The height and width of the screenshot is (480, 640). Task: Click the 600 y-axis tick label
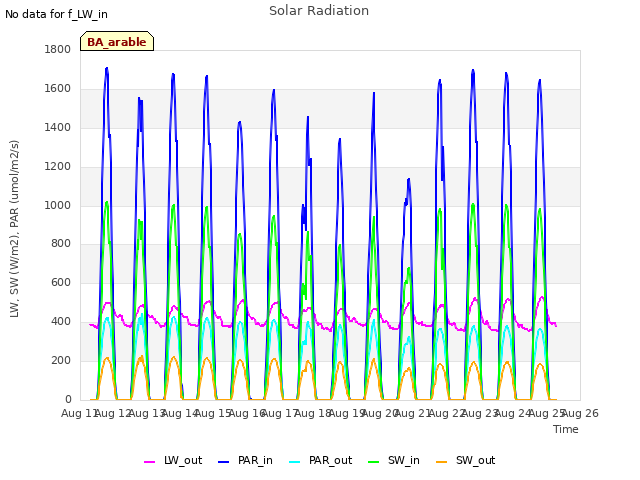click(61, 282)
